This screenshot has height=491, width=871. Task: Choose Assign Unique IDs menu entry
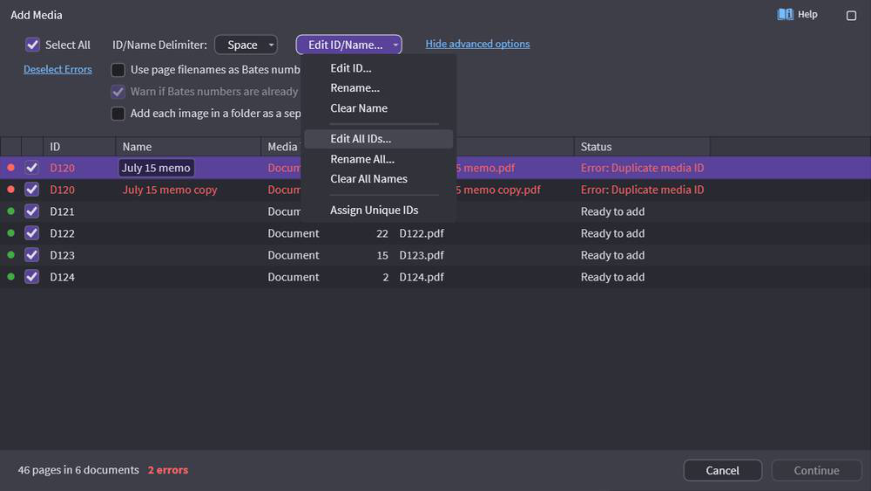click(374, 210)
